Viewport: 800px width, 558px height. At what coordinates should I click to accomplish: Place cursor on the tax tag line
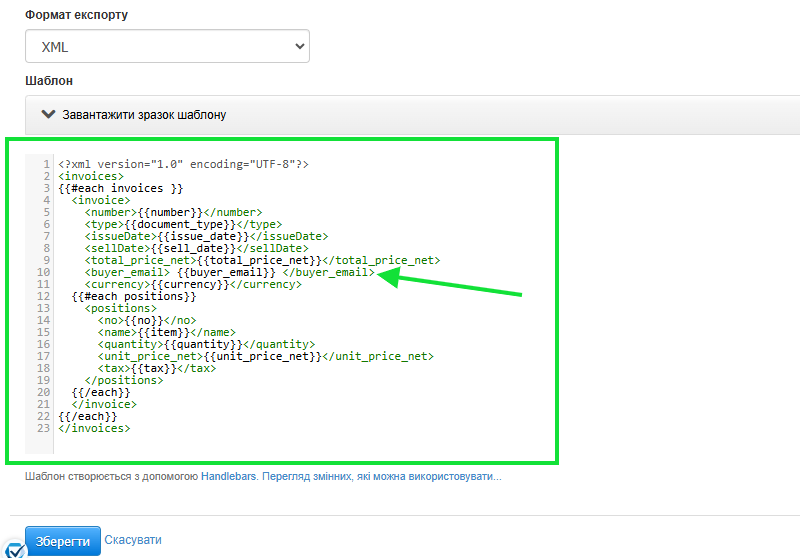[x=156, y=368]
